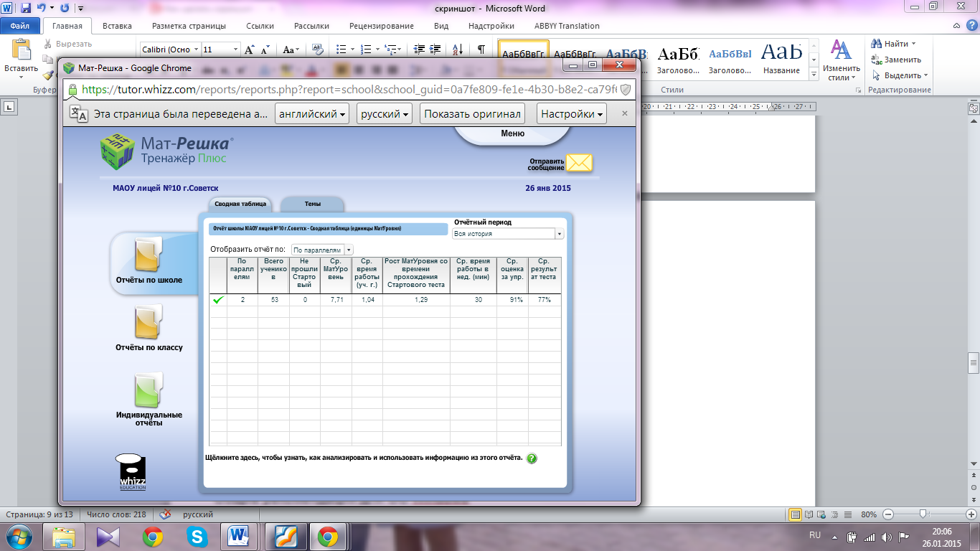Open the target language dropdown in translate bar

click(384, 113)
